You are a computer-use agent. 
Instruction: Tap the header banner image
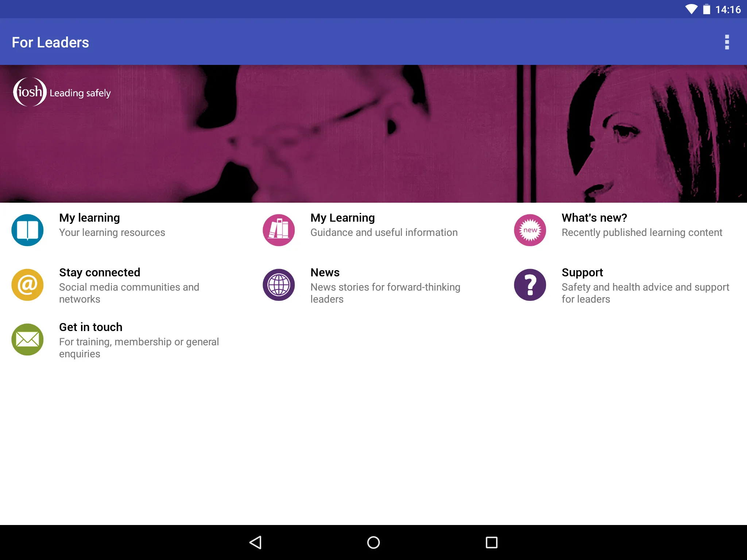tap(373, 132)
